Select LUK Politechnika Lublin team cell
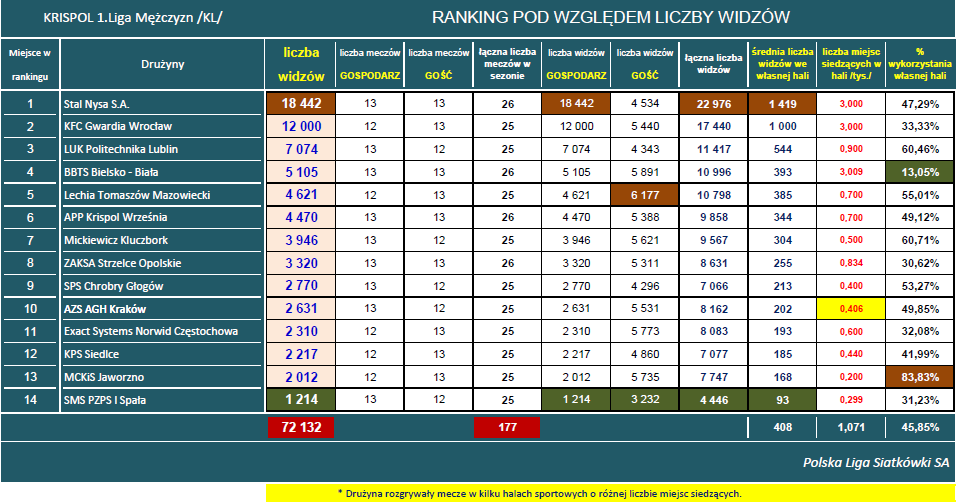The image size is (956, 502). pyautogui.click(x=121, y=149)
